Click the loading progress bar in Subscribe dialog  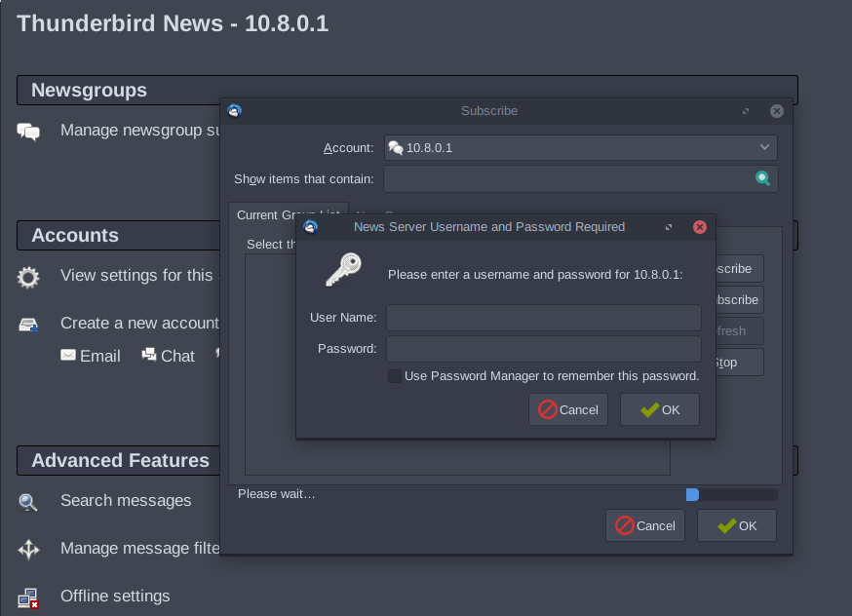[x=731, y=494]
